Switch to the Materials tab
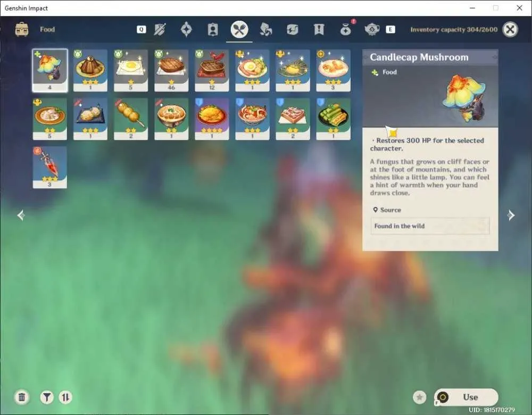 click(265, 29)
